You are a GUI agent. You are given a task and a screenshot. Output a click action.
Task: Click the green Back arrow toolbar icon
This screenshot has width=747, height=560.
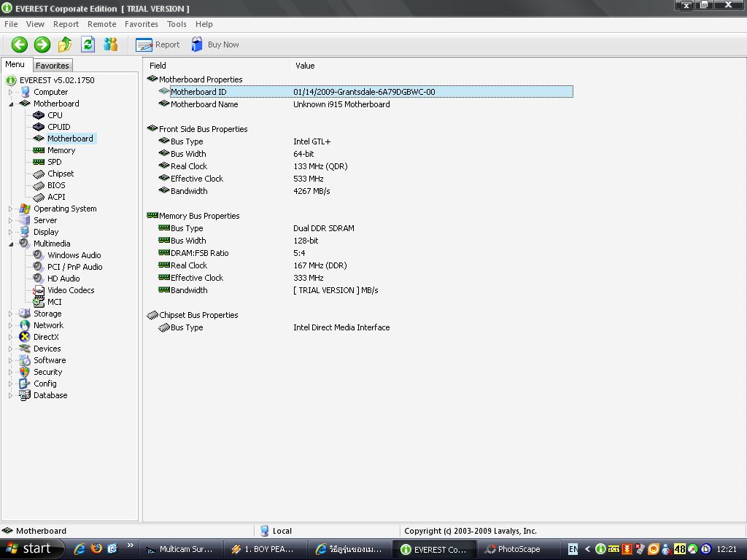tap(20, 44)
